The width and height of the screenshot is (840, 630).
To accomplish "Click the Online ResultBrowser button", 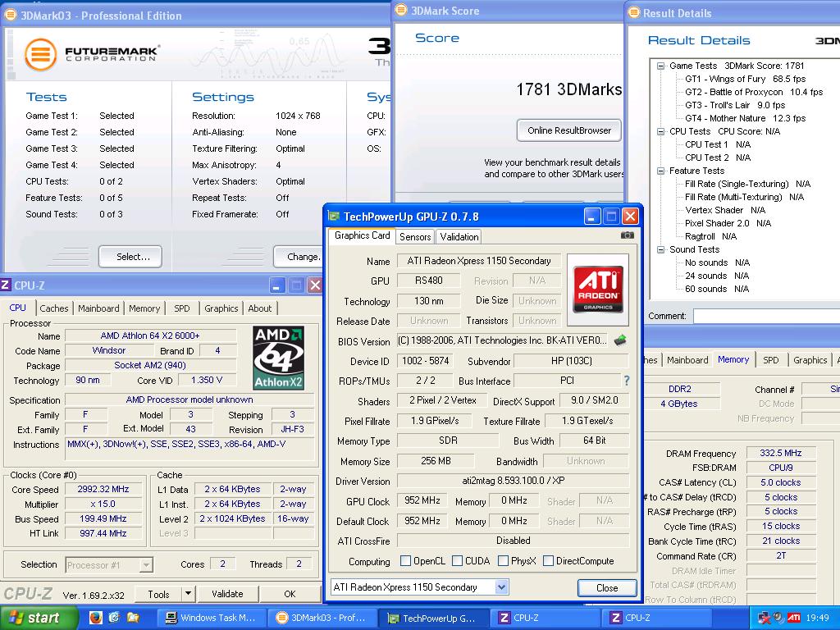I will pyautogui.click(x=569, y=130).
